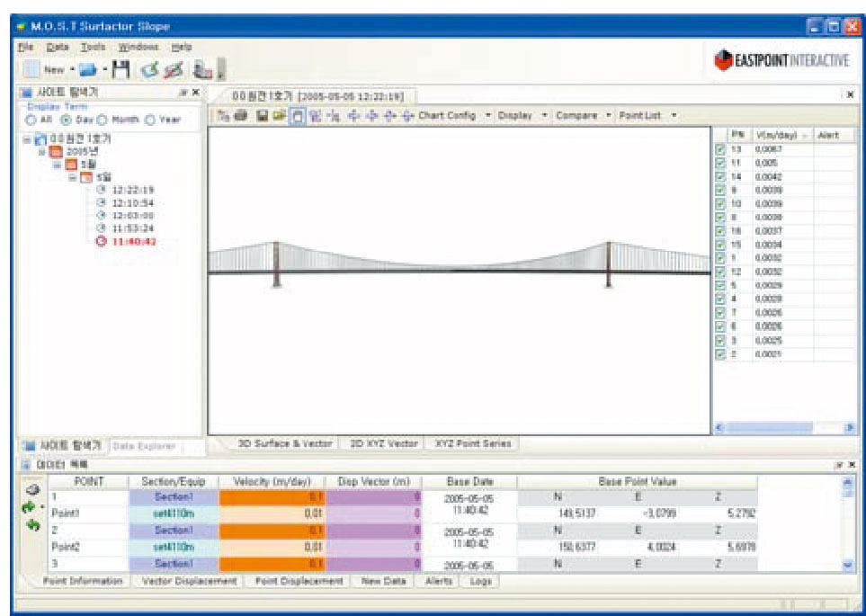
Task: Click the blue open folder toolbar icon
Action: (x=86, y=68)
